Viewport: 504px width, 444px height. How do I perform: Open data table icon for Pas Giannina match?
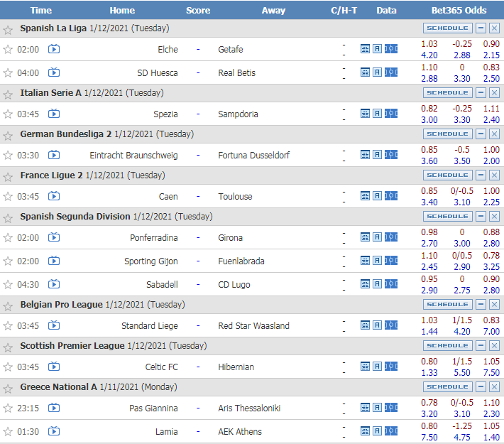pos(365,408)
